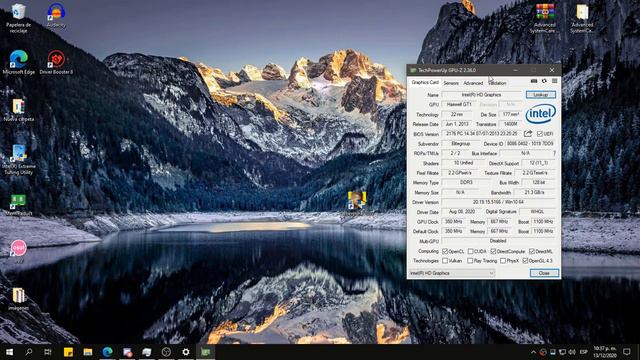Select the Nueva carpeta desktop folder

click(18, 110)
